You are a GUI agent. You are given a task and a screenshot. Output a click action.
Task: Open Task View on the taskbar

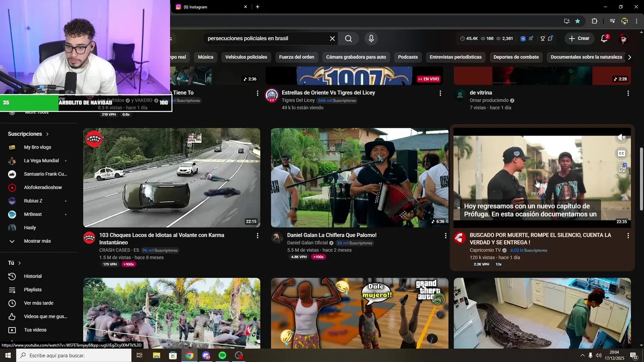[139, 355]
